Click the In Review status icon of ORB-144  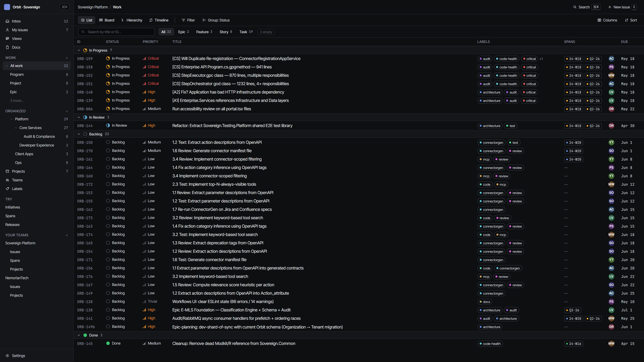point(108,125)
